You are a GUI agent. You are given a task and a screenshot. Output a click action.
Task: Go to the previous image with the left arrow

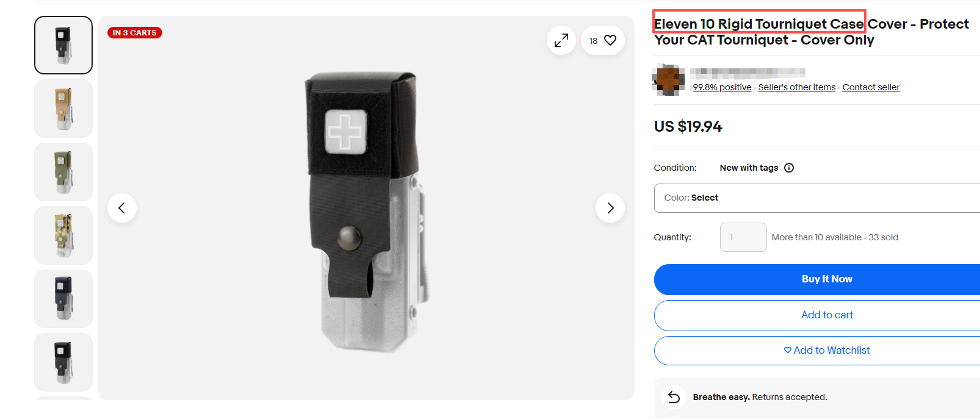point(122,208)
